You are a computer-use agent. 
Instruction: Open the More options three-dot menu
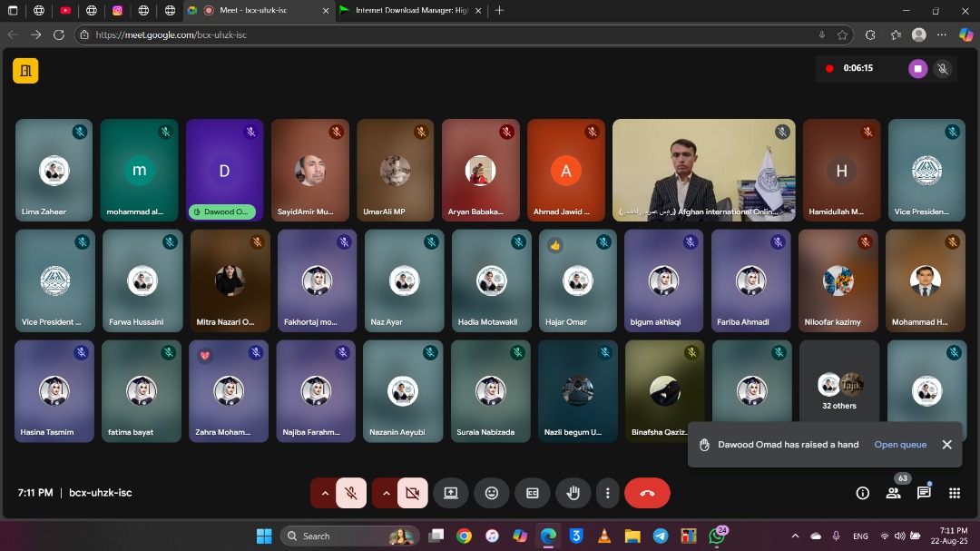[607, 493]
